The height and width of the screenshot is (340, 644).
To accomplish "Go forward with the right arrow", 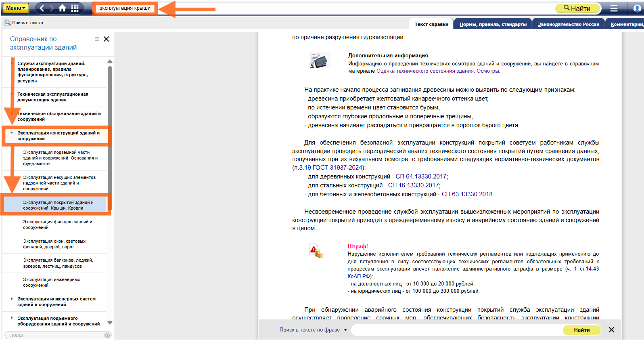I will 52,8.
